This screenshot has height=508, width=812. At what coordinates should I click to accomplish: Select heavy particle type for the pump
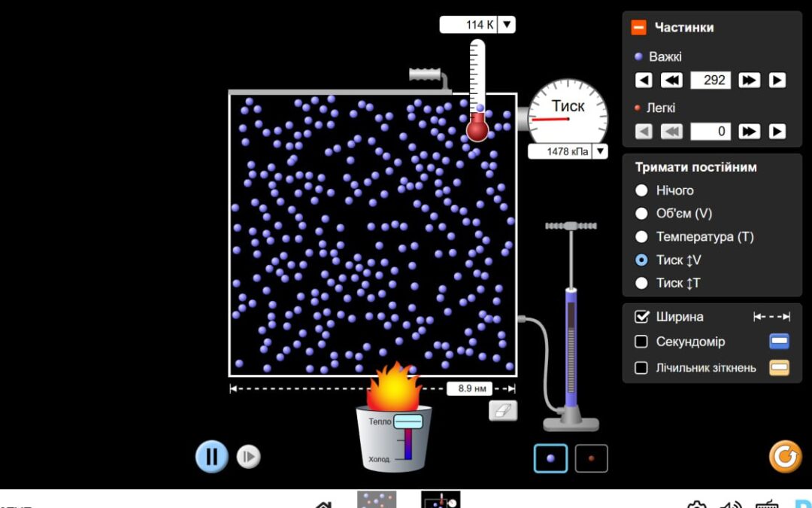click(x=551, y=458)
